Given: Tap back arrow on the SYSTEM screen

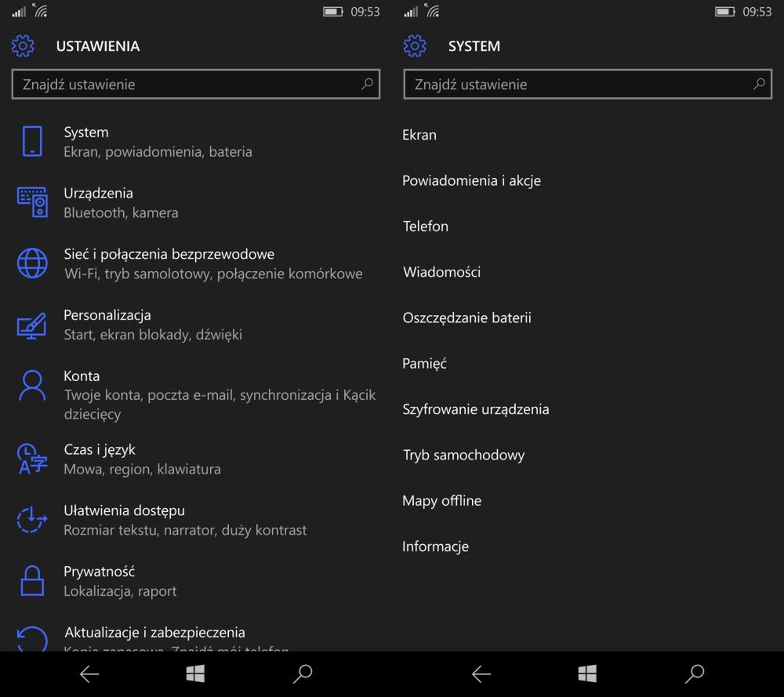Looking at the screenshot, I should coord(481,674).
